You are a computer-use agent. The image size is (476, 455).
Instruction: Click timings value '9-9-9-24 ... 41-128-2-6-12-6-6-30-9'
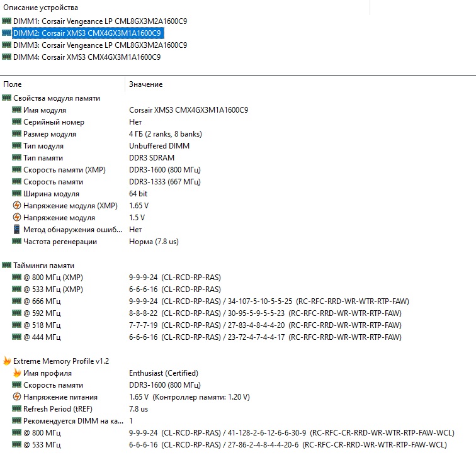(x=292, y=433)
